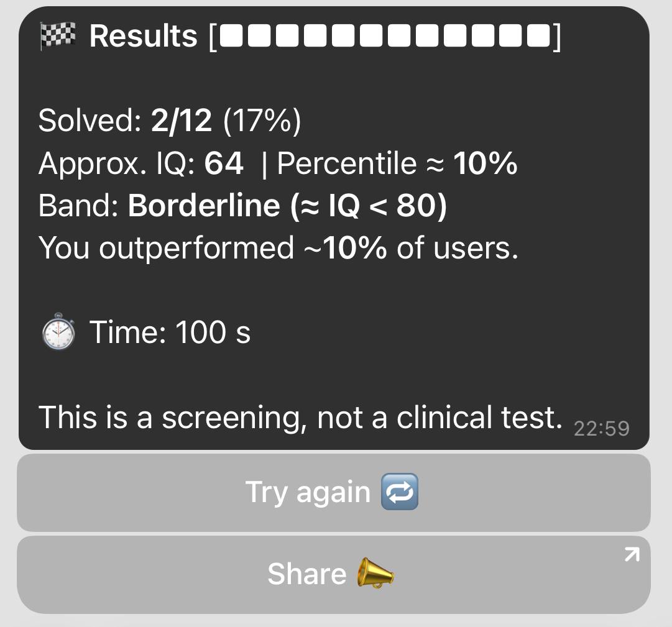This screenshot has width=672, height=627.
Task: Click the Approx. IQ 64 value
Action: (x=224, y=163)
